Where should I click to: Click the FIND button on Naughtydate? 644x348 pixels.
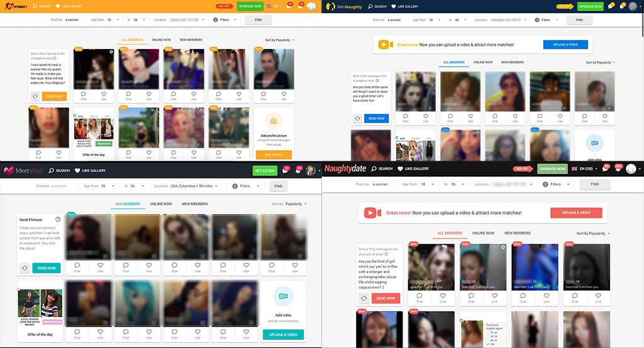point(594,184)
